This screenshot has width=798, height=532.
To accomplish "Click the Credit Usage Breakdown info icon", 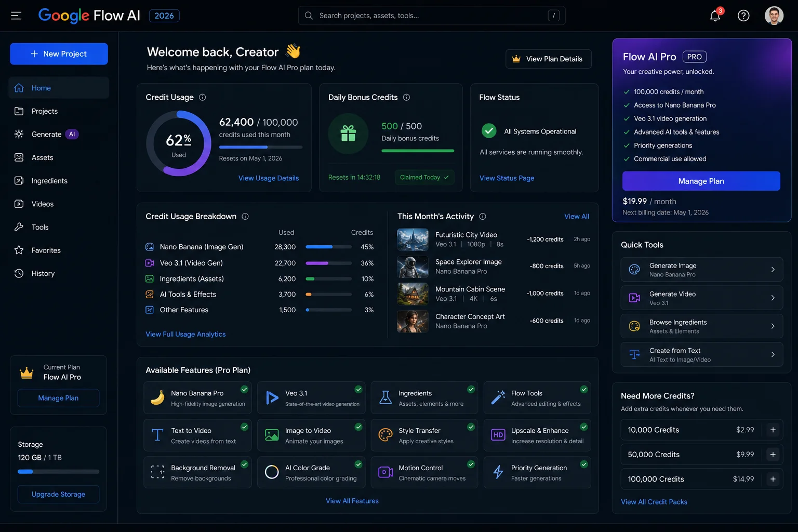I will [245, 216].
